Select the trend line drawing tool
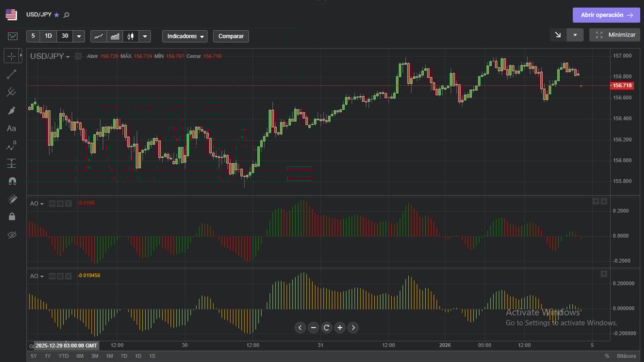 pyautogui.click(x=11, y=74)
